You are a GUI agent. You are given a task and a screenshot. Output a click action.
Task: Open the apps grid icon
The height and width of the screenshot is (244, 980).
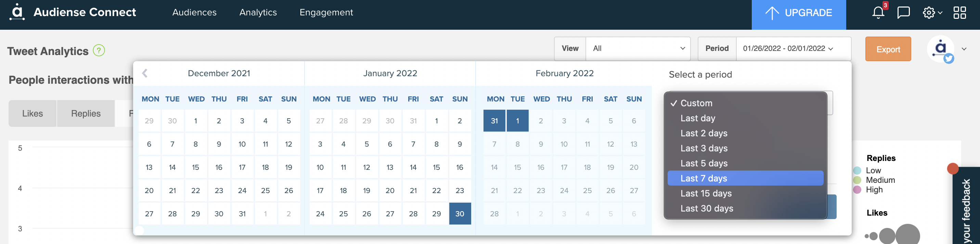pyautogui.click(x=959, y=13)
